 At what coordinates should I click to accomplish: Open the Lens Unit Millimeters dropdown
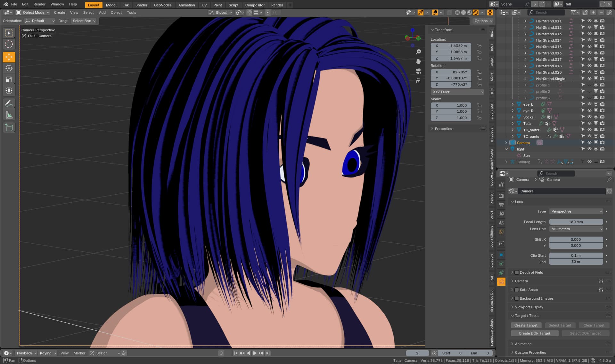pos(576,229)
